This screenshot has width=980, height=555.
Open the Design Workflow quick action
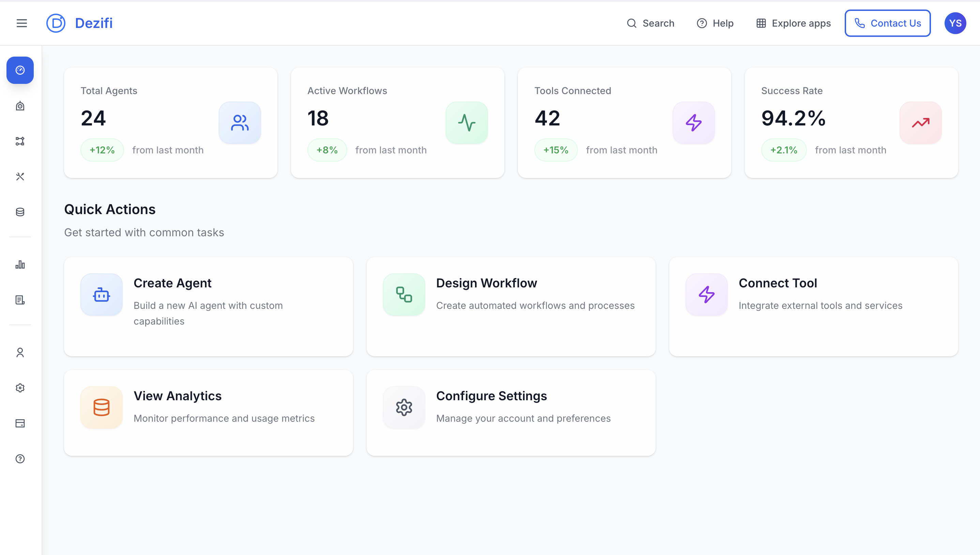(511, 306)
